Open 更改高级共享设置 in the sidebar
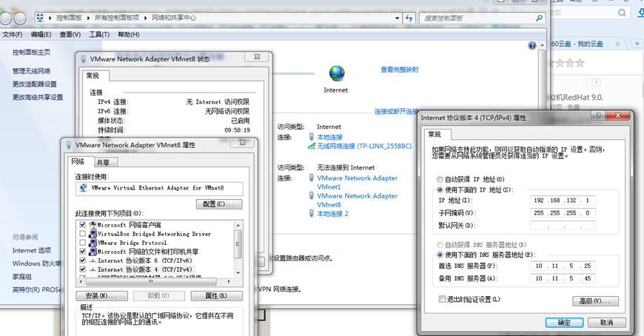 point(38,98)
